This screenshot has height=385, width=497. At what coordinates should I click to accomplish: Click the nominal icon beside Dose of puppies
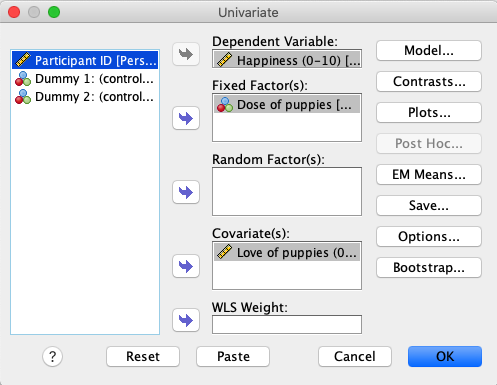tap(225, 104)
